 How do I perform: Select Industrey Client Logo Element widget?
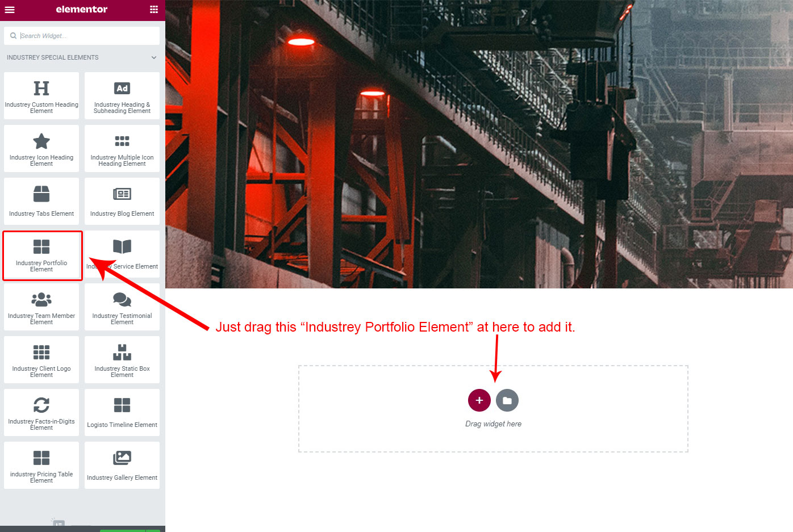coord(41,359)
